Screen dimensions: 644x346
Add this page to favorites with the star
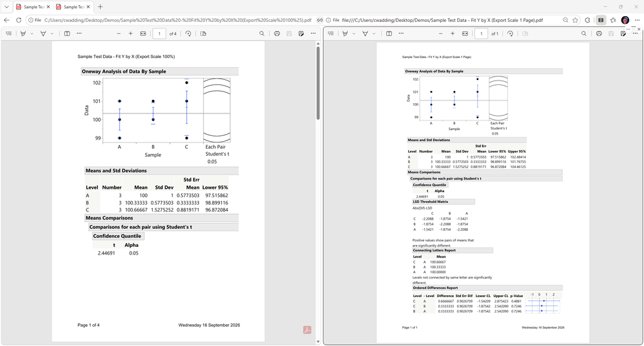click(576, 20)
